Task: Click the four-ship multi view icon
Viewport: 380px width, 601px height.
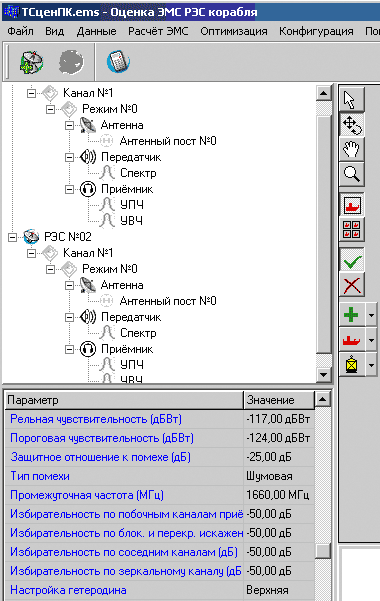Action: point(352,229)
